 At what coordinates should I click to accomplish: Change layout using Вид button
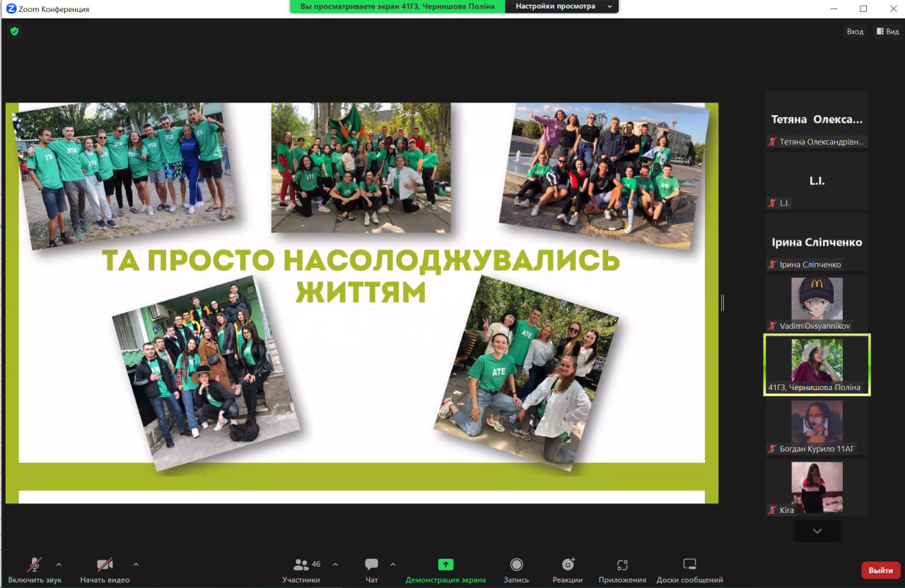pyautogui.click(x=887, y=31)
